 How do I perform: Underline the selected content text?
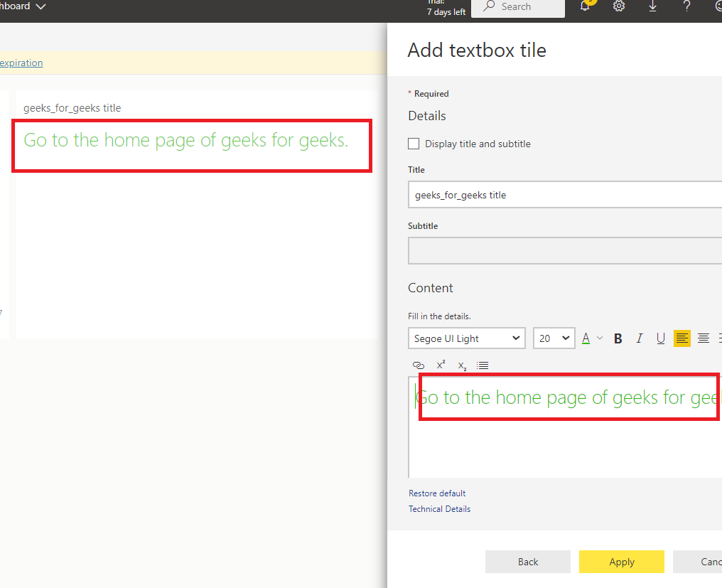661,338
